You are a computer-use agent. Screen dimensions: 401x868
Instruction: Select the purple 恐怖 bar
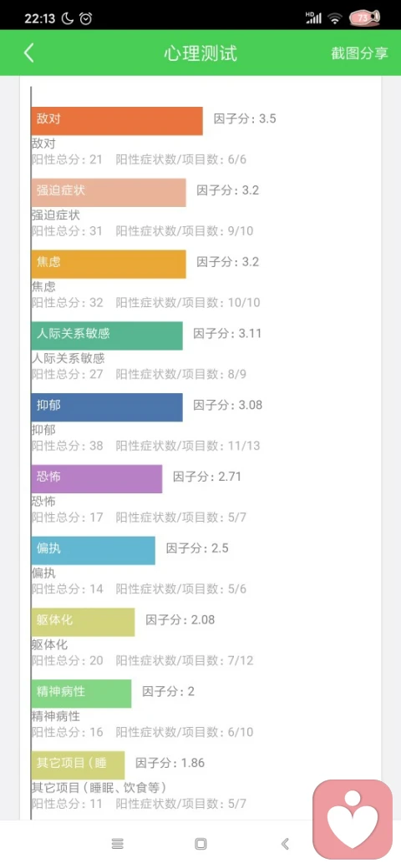(x=97, y=479)
